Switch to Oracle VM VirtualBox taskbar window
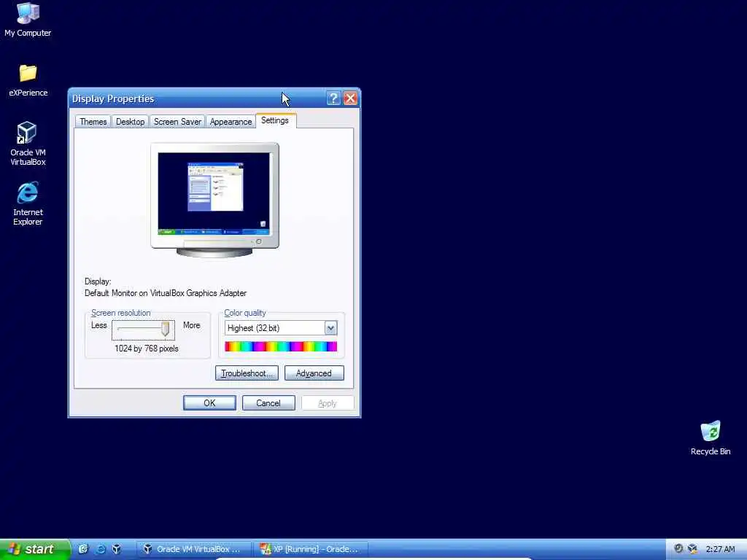This screenshot has height=560, width=747. [x=193, y=549]
